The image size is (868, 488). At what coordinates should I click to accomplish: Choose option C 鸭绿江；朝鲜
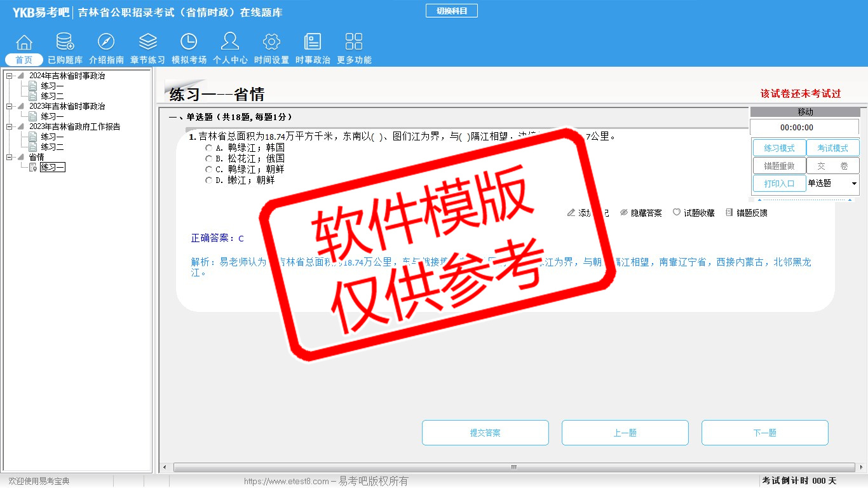click(x=208, y=170)
